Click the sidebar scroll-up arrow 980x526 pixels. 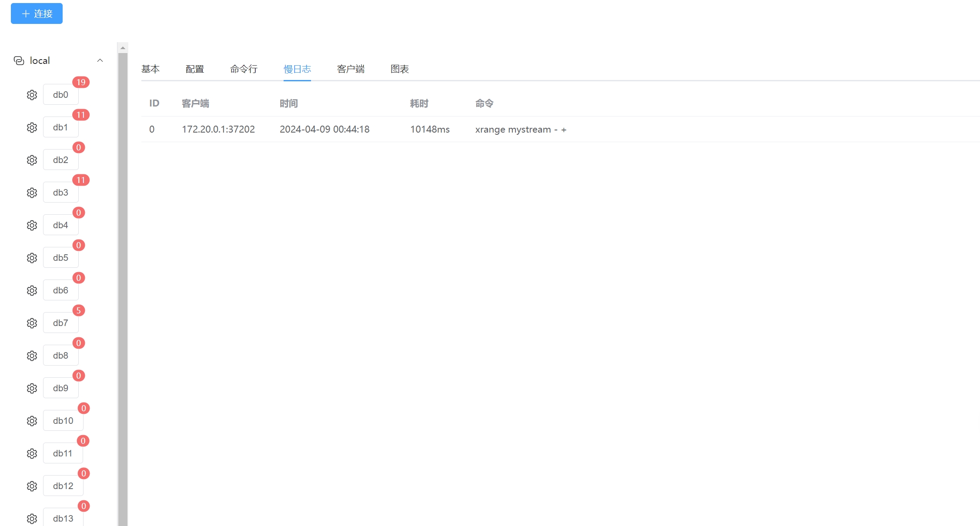[x=123, y=48]
